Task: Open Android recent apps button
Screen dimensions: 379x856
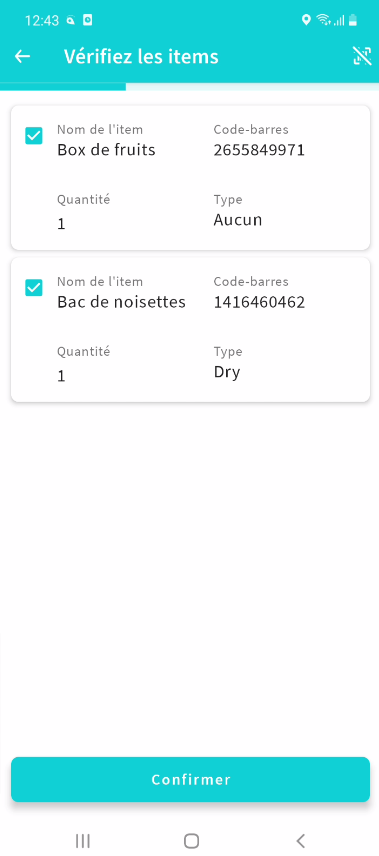Action: (x=82, y=841)
